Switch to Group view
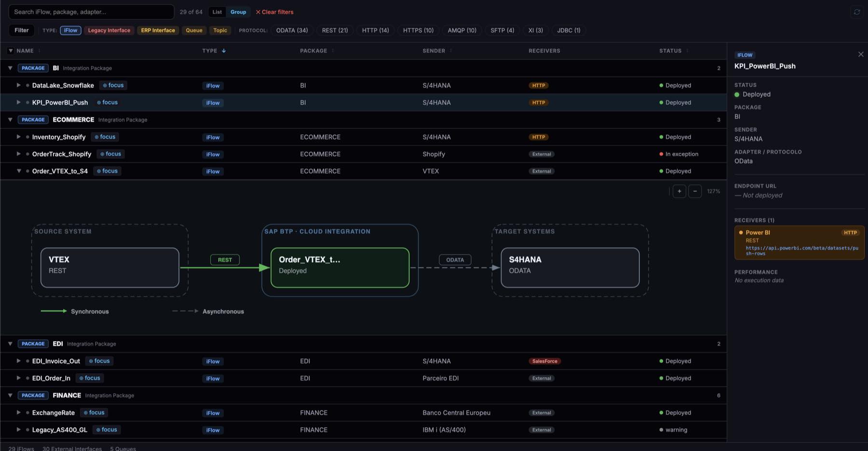The height and width of the screenshot is (451, 868). pyautogui.click(x=238, y=12)
